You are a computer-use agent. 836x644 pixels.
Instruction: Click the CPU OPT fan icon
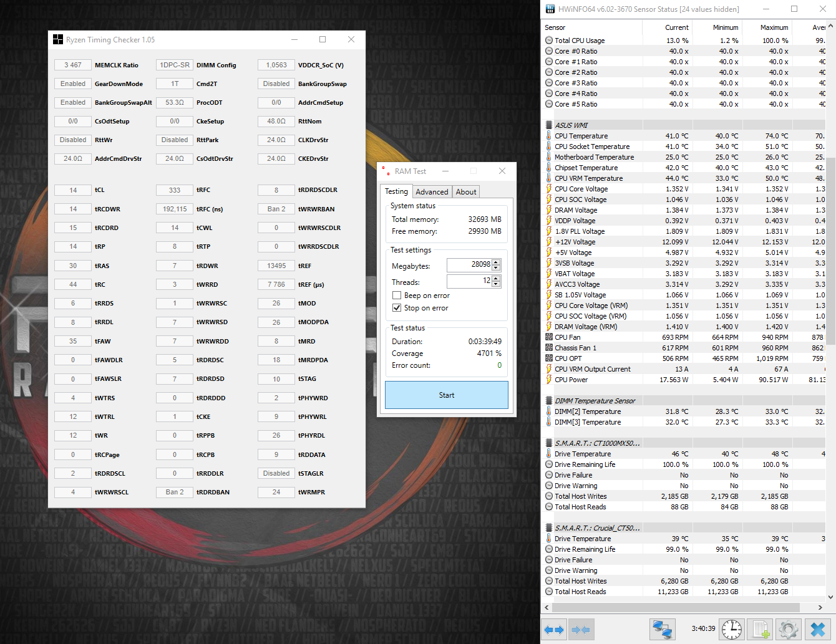(549, 358)
